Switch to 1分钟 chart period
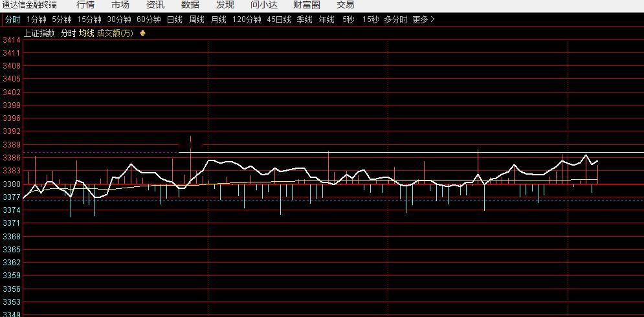The height and width of the screenshot is (317, 644). [x=36, y=19]
